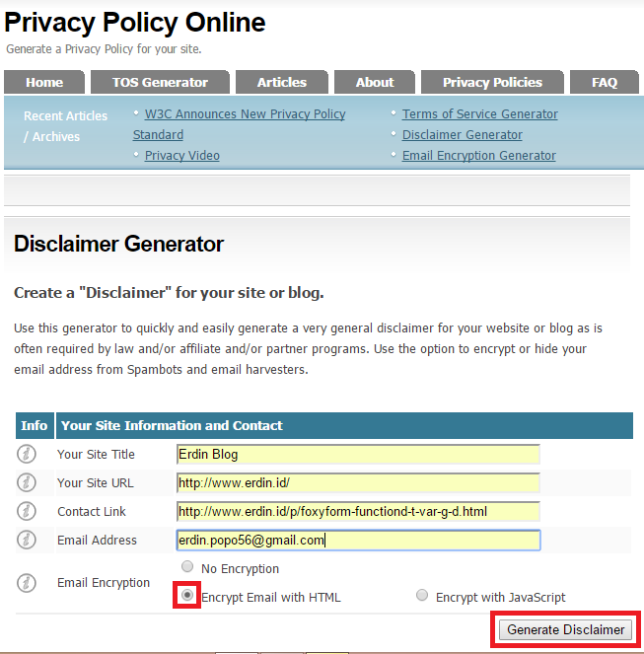This screenshot has width=644, height=654.
Task: Open the TOS Generator tab
Action: tap(160, 82)
